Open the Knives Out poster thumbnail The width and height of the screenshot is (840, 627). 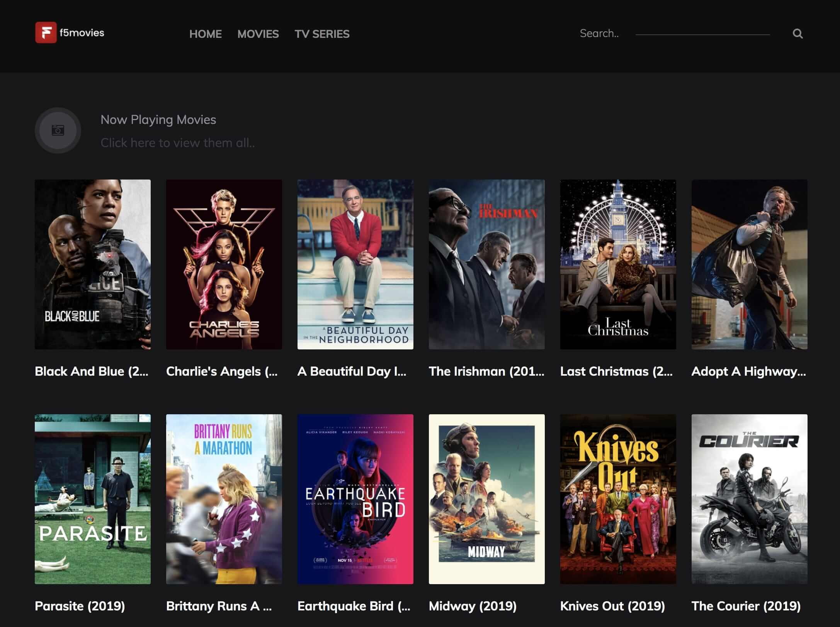[618, 499]
